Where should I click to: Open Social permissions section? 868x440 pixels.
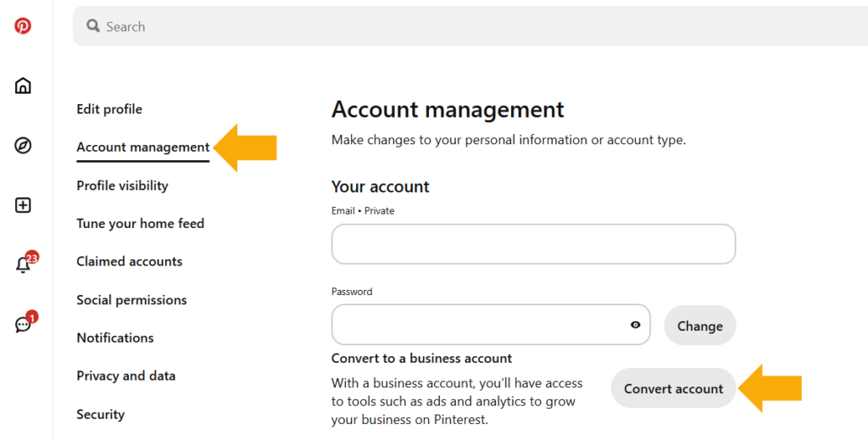(131, 300)
